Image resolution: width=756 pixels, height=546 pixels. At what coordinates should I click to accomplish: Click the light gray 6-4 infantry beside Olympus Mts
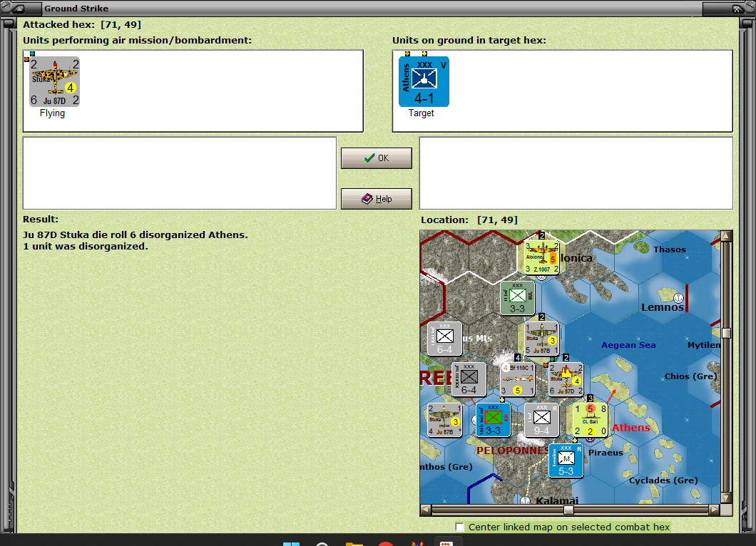point(444,339)
